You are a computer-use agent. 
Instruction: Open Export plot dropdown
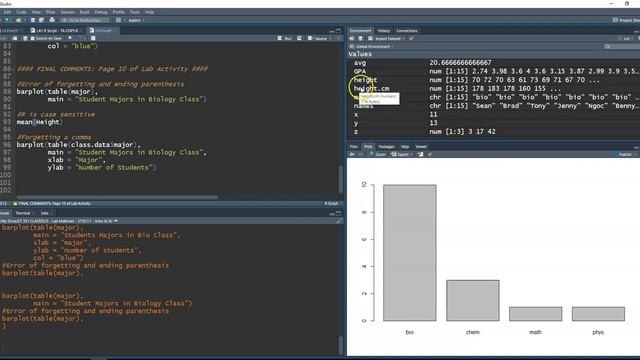coord(401,154)
